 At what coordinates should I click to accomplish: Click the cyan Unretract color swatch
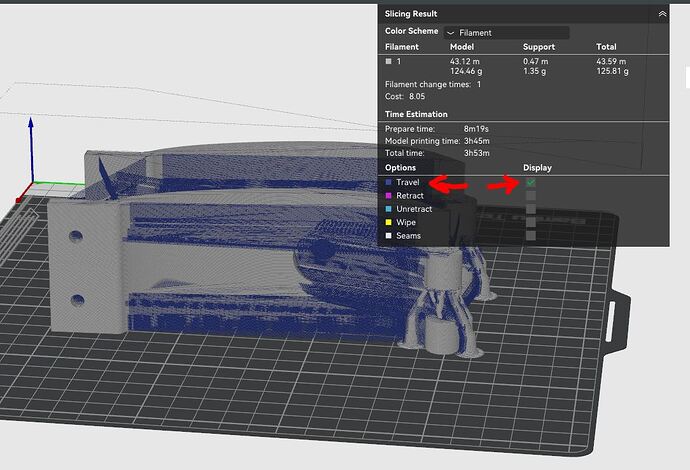(389, 209)
